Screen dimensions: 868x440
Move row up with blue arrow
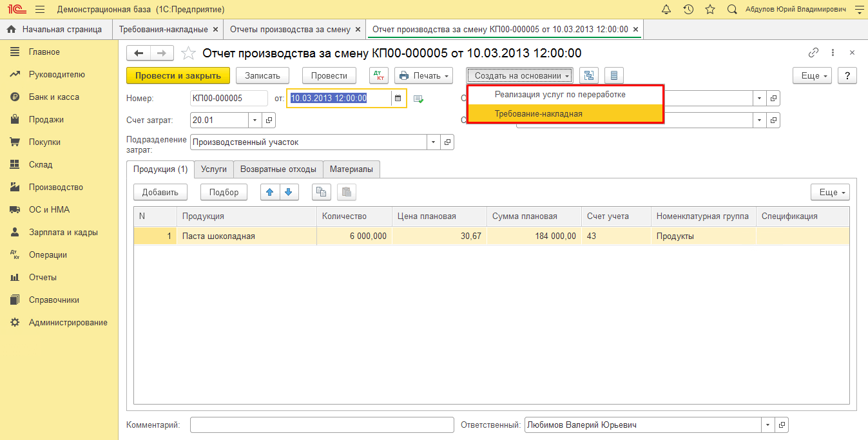pyautogui.click(x=270, y=192)
